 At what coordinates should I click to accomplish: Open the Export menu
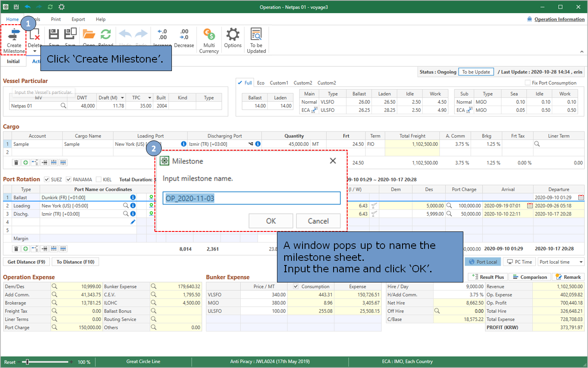pyautogui.click(x=78, y=19)
